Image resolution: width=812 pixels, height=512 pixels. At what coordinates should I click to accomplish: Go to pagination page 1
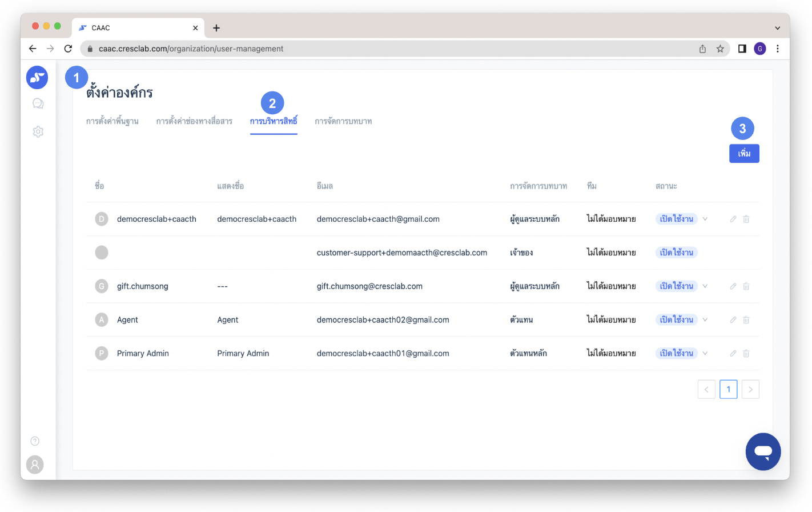point(728,389)
